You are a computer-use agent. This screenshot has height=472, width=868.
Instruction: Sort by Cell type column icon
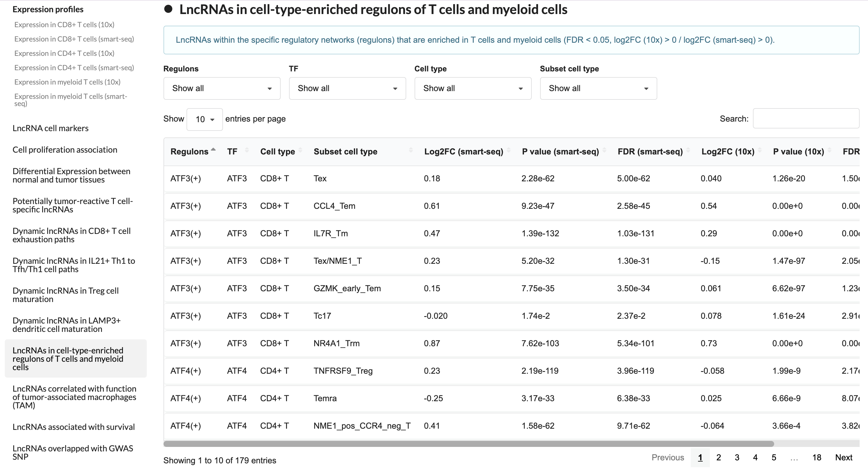pyautogui.click(x=300, y=151)
